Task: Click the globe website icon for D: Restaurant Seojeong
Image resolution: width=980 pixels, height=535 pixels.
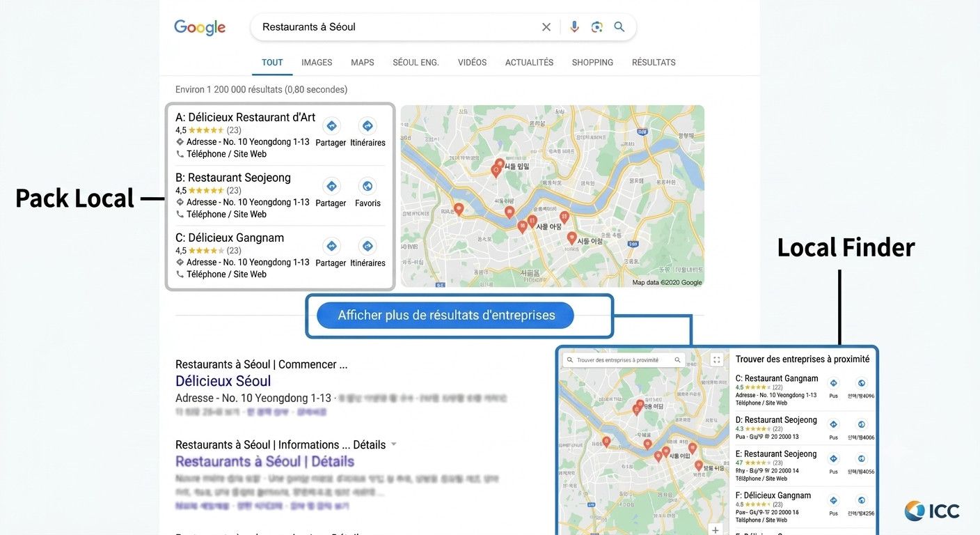Action: pos(861,424)
